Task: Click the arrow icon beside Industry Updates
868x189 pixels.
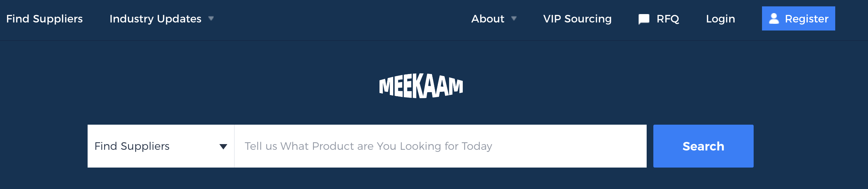Action: click(211, 18)
